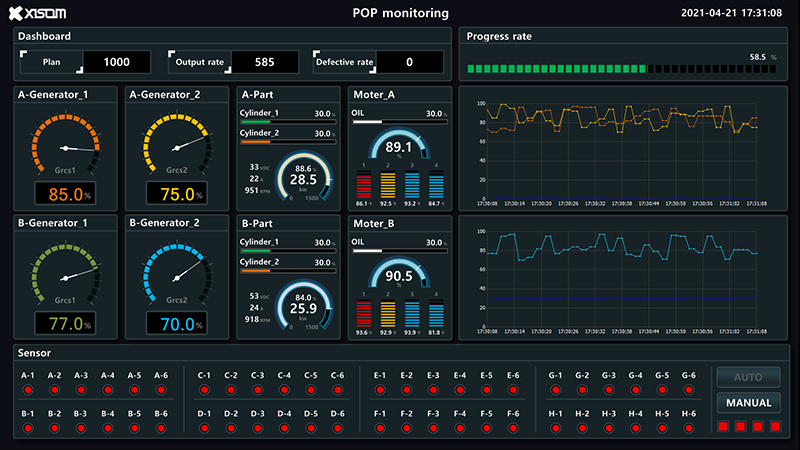800x450 pixels.
Task: Click the Plan value field showing 1000
Action: (x=116, y=62)
